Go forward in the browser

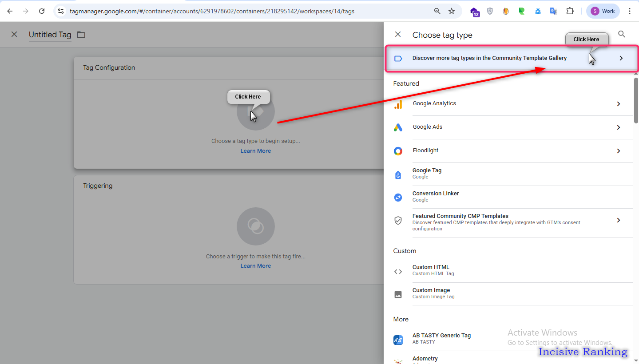pos(26,11)
